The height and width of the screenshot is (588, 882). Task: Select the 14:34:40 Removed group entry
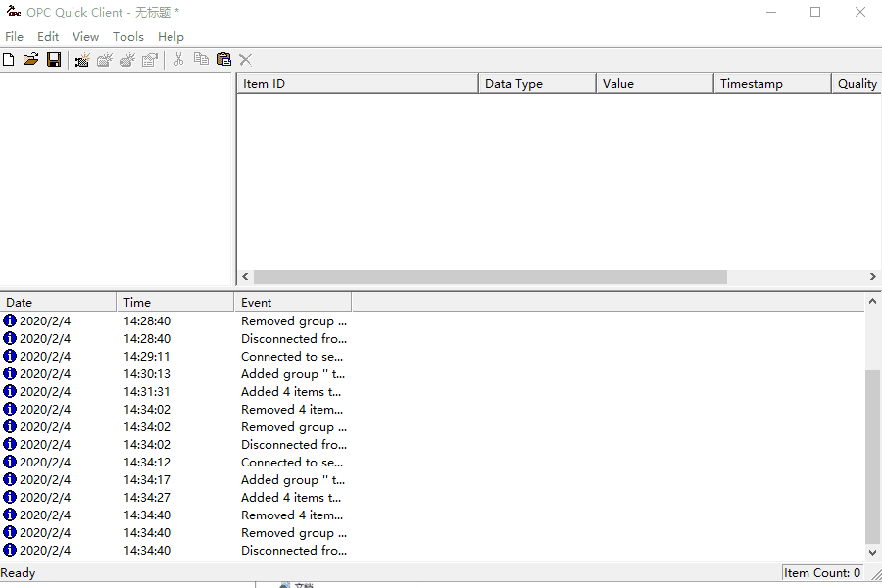(x=175, y=532)
